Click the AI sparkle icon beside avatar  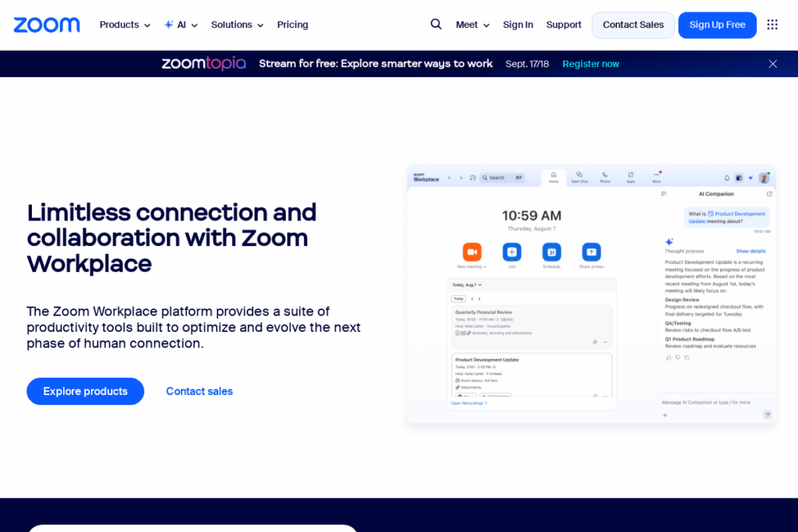click(x=750, y=178)
